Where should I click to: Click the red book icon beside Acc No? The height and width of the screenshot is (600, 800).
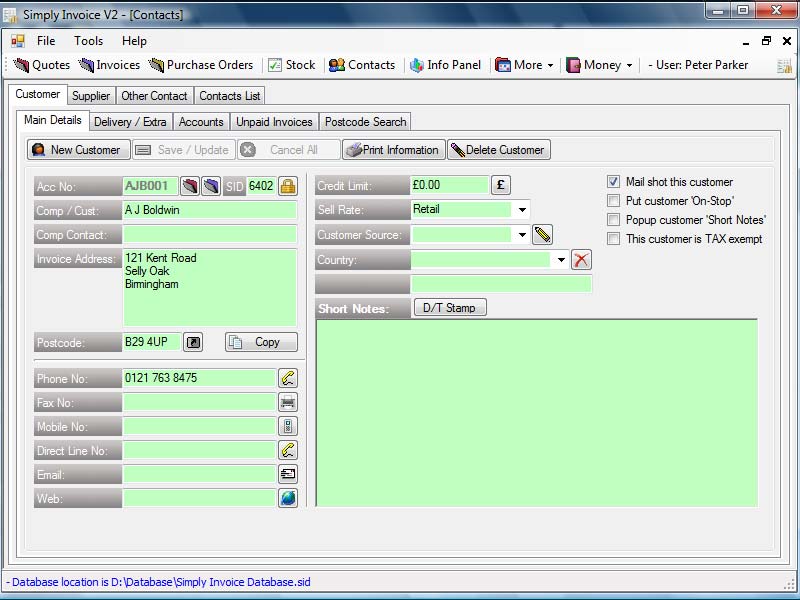(190, 186)
